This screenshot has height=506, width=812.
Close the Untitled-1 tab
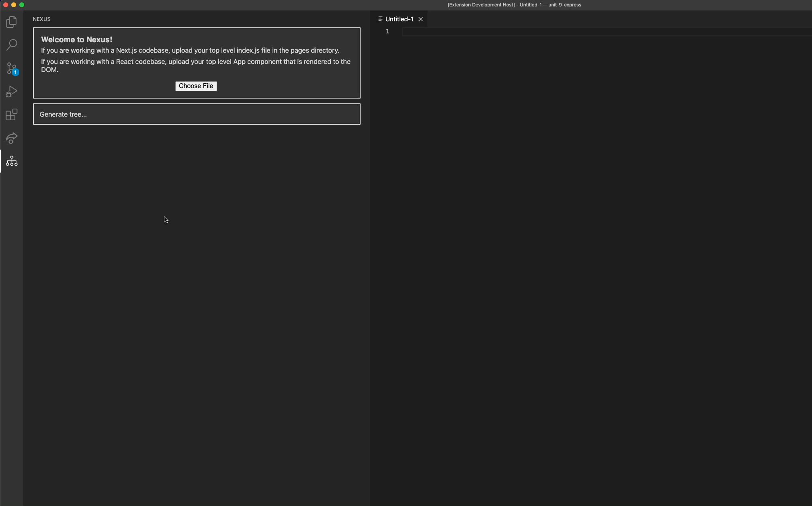click(x=420, y=19)
